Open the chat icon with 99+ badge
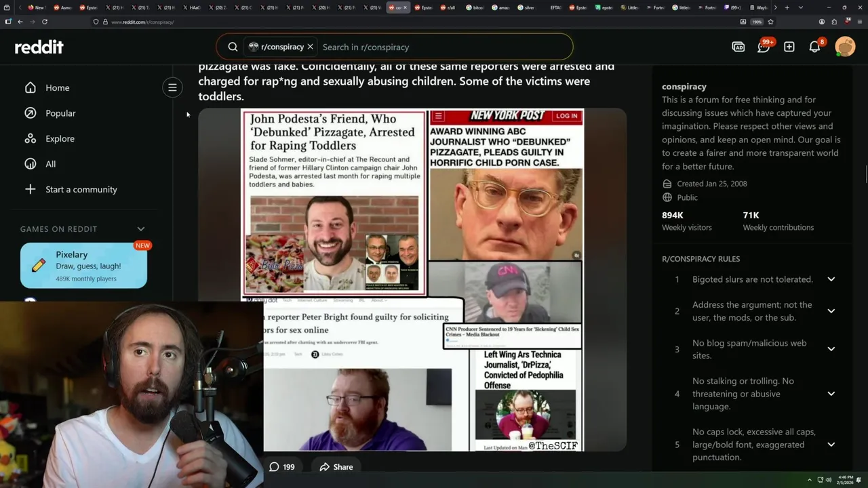The width and height of the screenshot is (868, 488). (x=764, y=47)
